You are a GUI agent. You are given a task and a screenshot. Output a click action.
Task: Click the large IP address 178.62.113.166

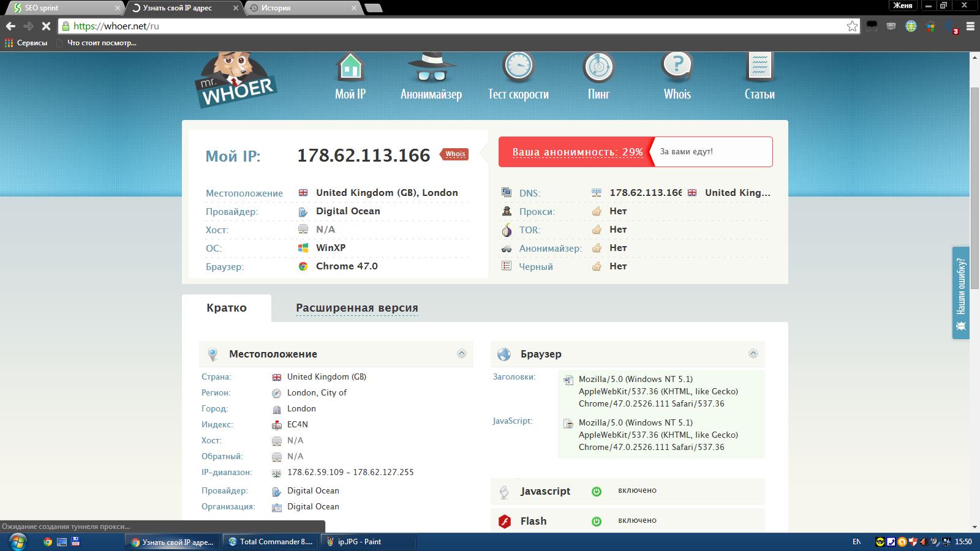point(364,156)
